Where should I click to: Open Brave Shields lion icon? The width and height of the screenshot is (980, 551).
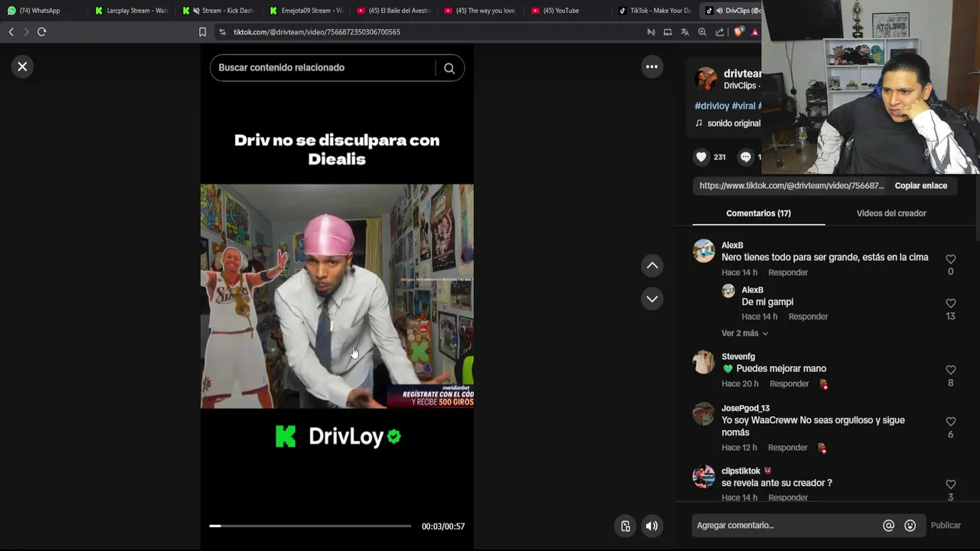(x=738, y=32)
